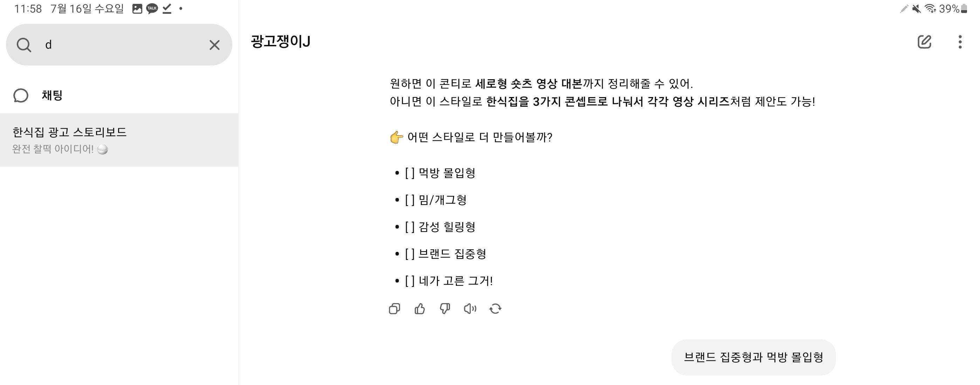Click the search magnifier icon
Viewport: 980px width, 385px height.
pos(23,45)
